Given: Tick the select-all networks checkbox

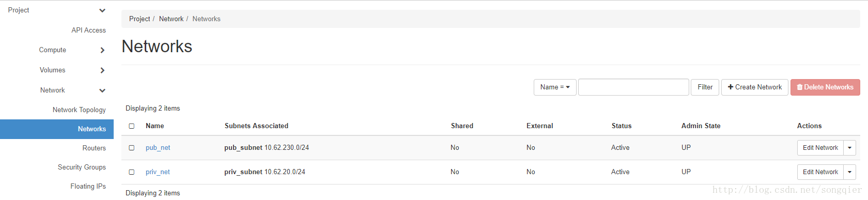Looking at the screenshot, I should pos(132,126).
